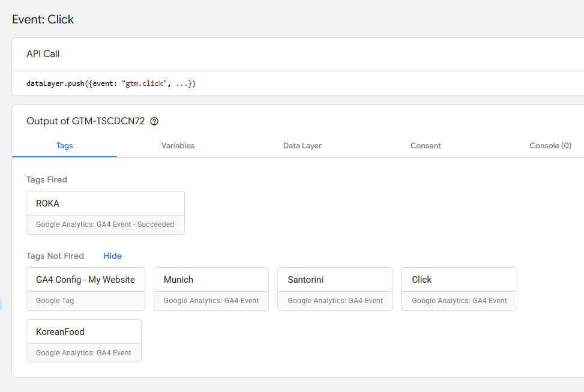Switch to the Variables tab
The height and width of the screenshot is (392, 584).
point(178,146)
